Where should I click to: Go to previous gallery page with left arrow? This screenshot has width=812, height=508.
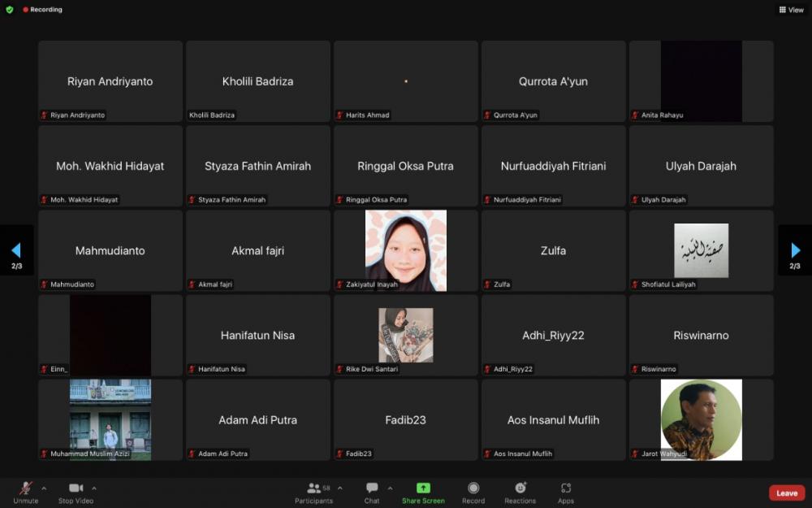pos(16,250)
